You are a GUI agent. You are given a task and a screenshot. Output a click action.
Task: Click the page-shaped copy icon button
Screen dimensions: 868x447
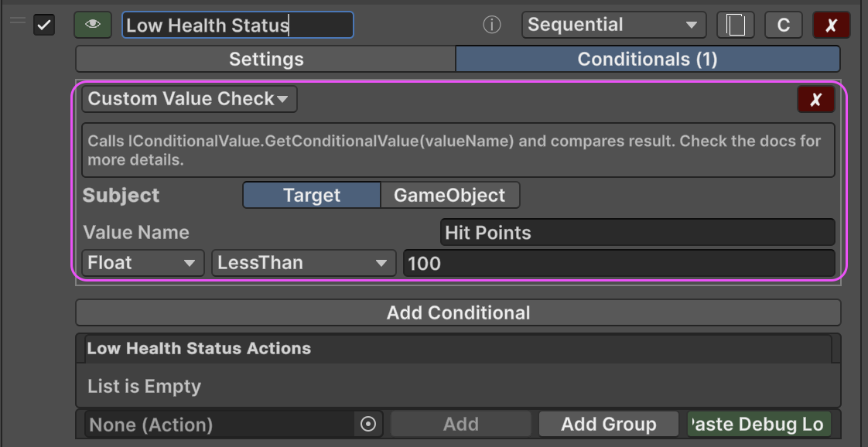pos(735,26)
